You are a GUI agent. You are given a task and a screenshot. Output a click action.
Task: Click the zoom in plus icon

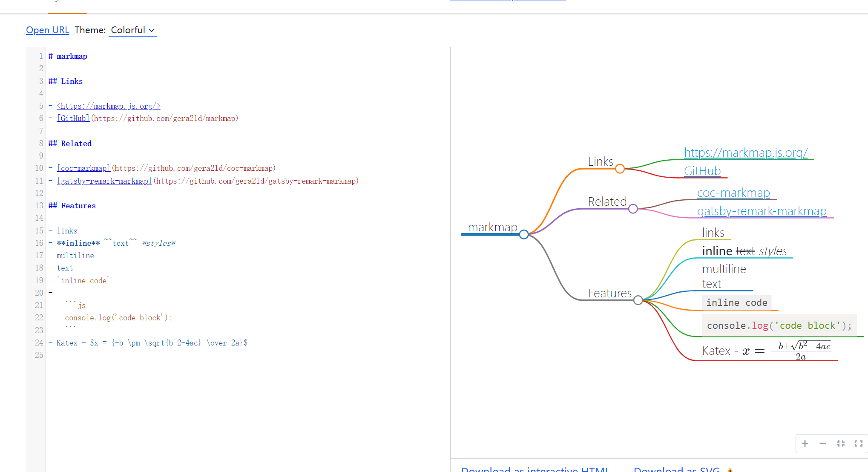[x=805, y=443]
